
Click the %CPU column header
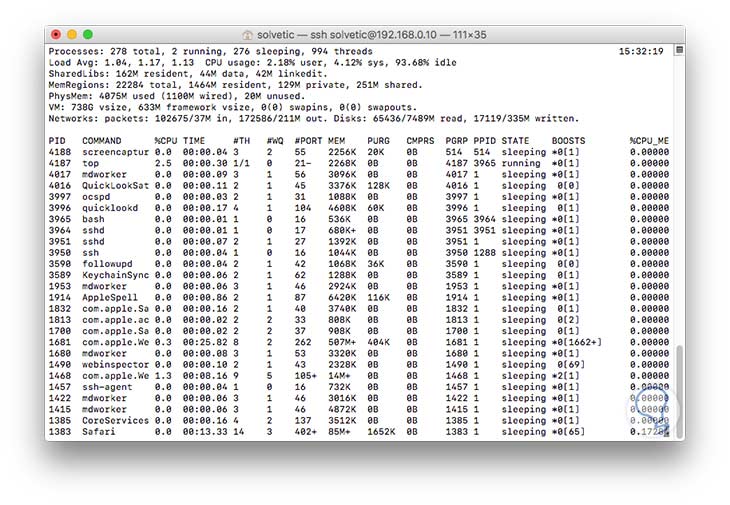(x=166, y=141)
